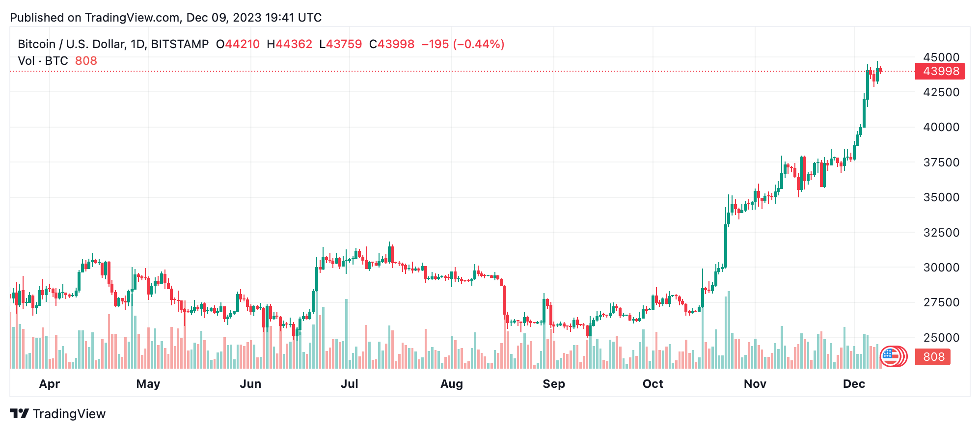Click the high value H44362
Viewport: 980px width, 431px height.
point(290,44)
